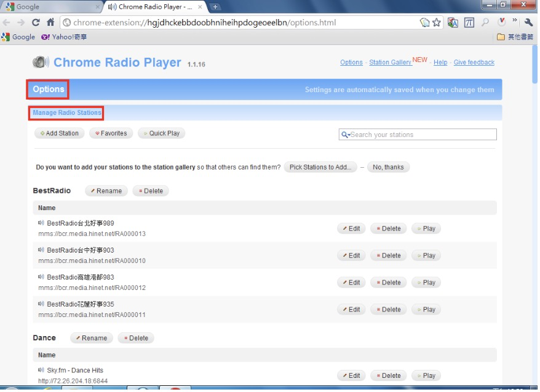Click the page vertical scrollbar thumb
Viewport: 540px width, 392px height.
534,65
